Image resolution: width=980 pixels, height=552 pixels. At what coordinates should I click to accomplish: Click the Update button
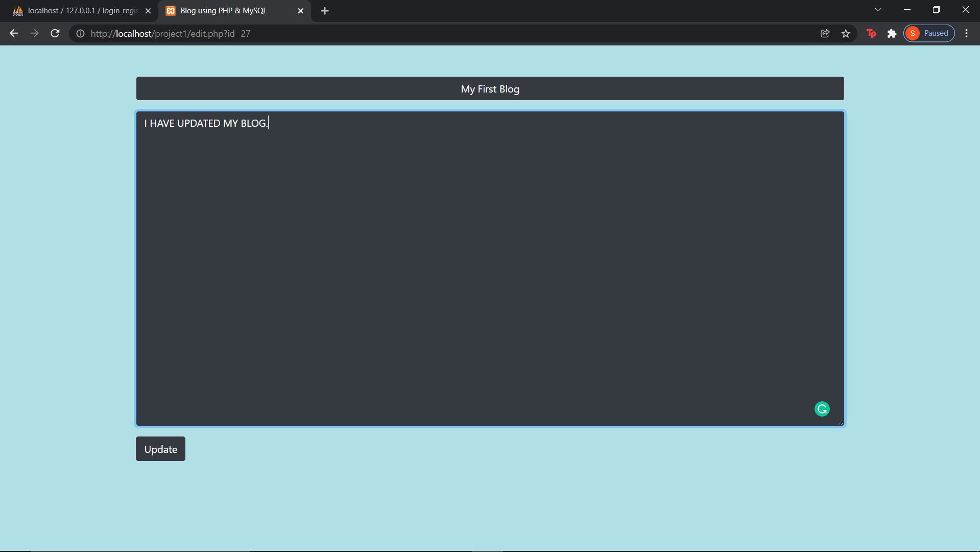(160, 449)
